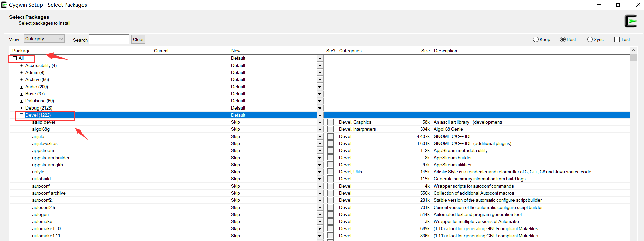Click 'Devel, Utils' category cell
644x241 pixels.
tap(351, 172)
